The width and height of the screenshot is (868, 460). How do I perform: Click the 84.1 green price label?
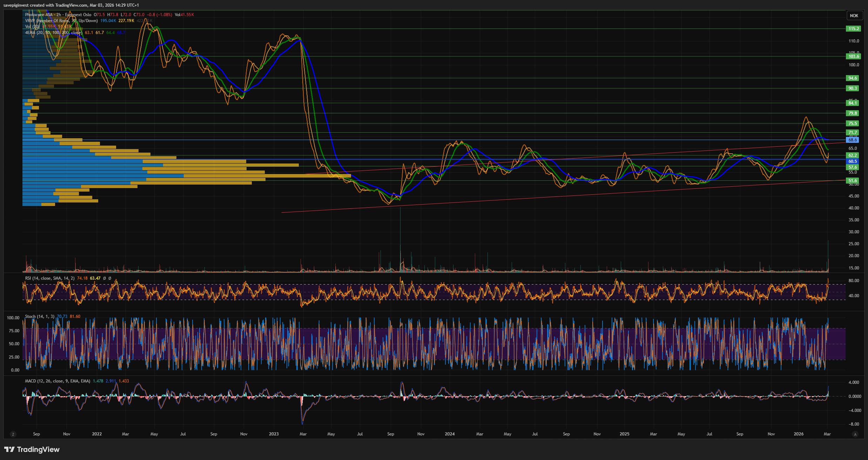click(853, 103)
